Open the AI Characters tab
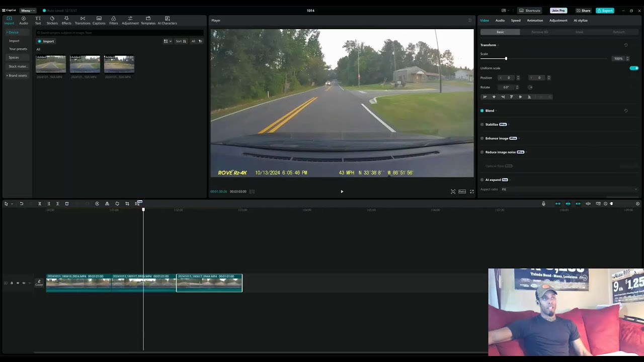Image resolution: width=644 pixels, height=362 pixels. tap(167, 20)
